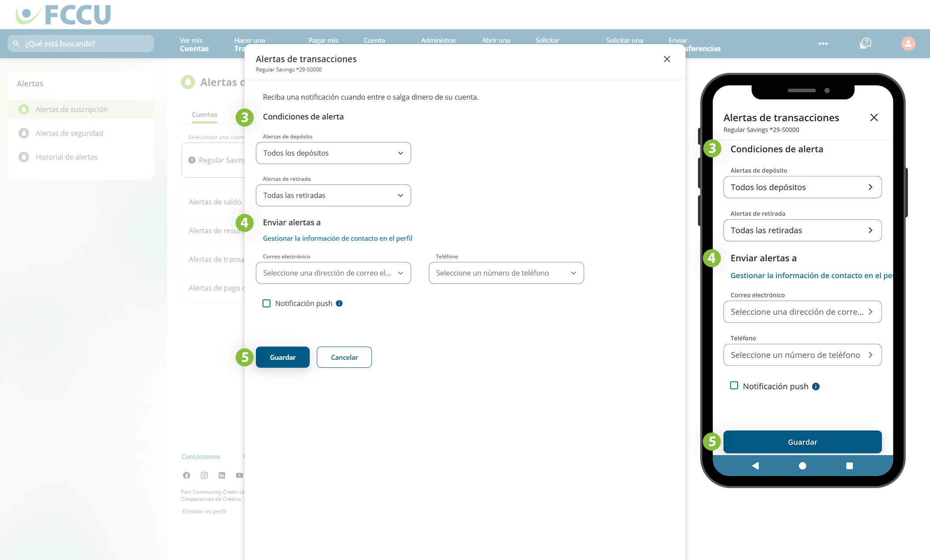
Task: Click the push notification info icon on phone
Action: (x=816, y=387)
